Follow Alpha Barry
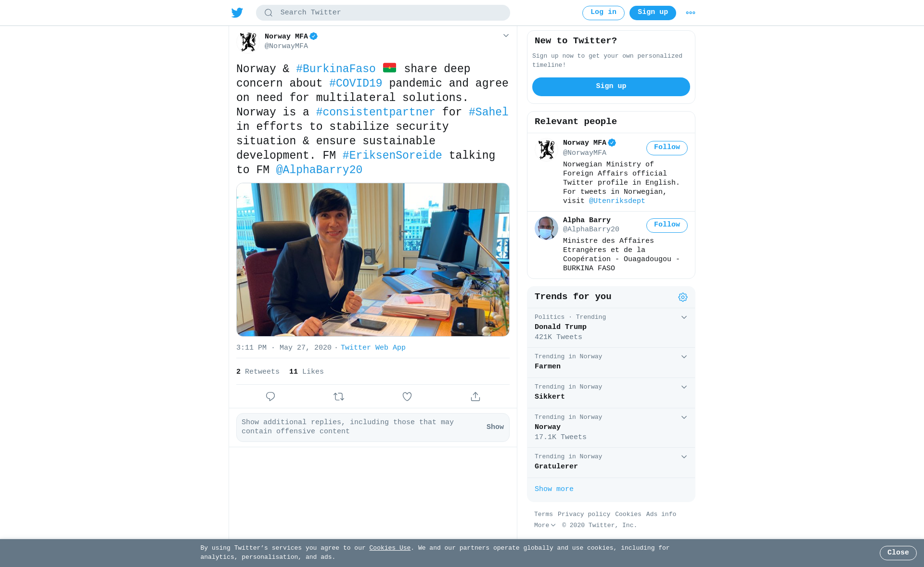 (x=667, y=225)
